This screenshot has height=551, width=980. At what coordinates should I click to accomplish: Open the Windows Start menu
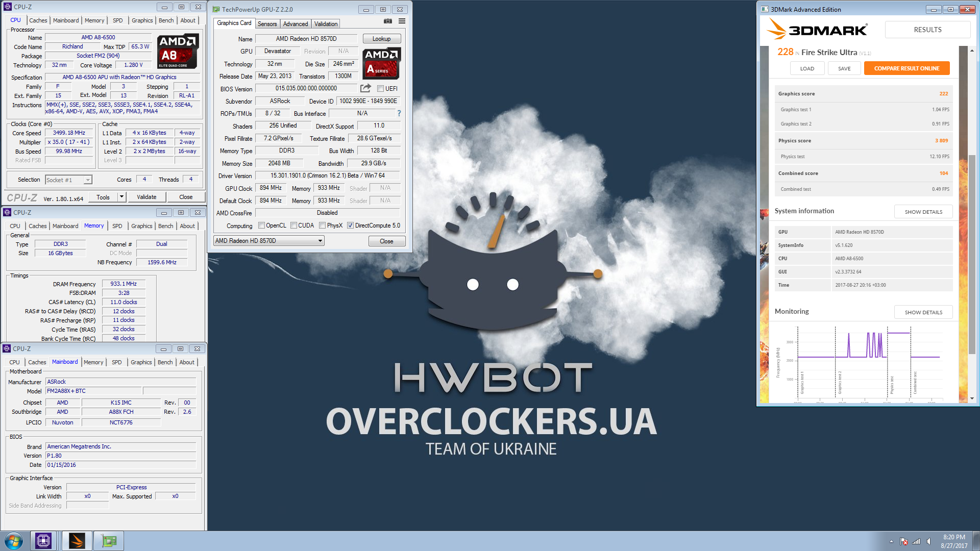(14, 541)
